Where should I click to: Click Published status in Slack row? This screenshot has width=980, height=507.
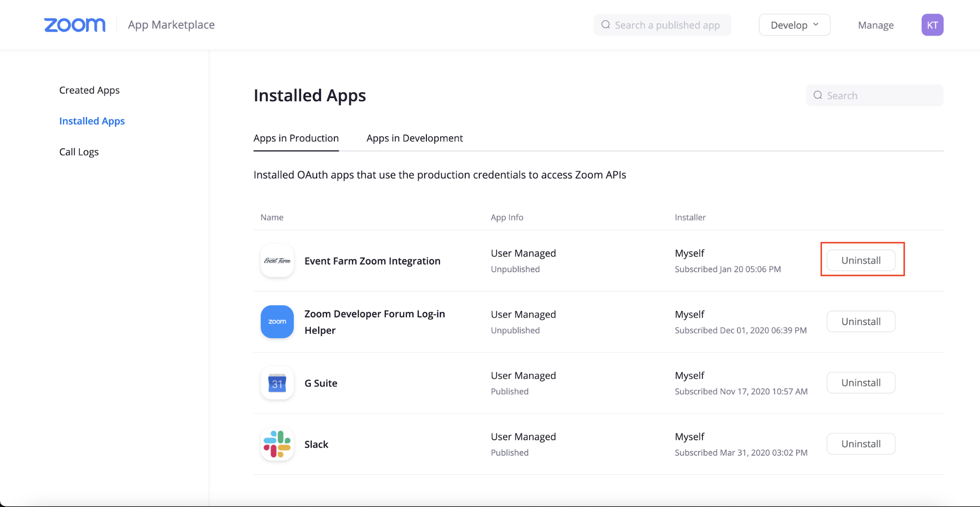point(509,453)
